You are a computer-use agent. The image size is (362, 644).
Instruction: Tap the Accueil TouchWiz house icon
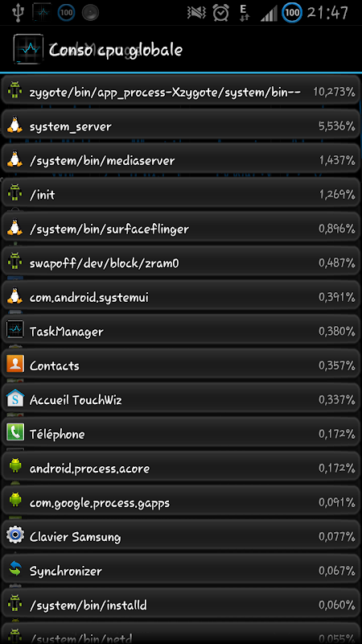click(15, 398)
